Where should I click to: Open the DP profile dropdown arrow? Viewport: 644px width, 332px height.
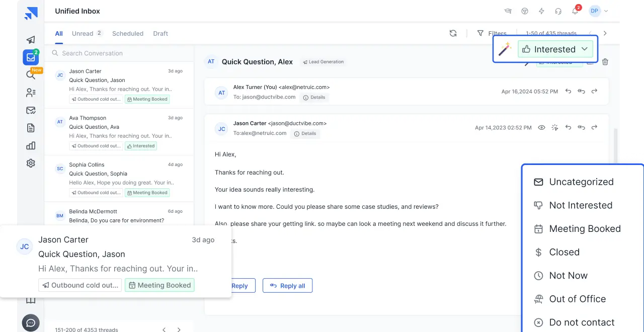click(x=606, y=11)
